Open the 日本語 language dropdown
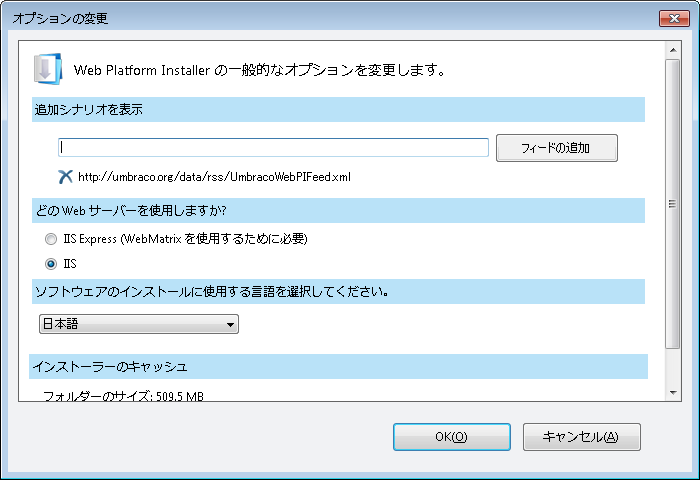The image size is (700, 480). pos(139,324)
